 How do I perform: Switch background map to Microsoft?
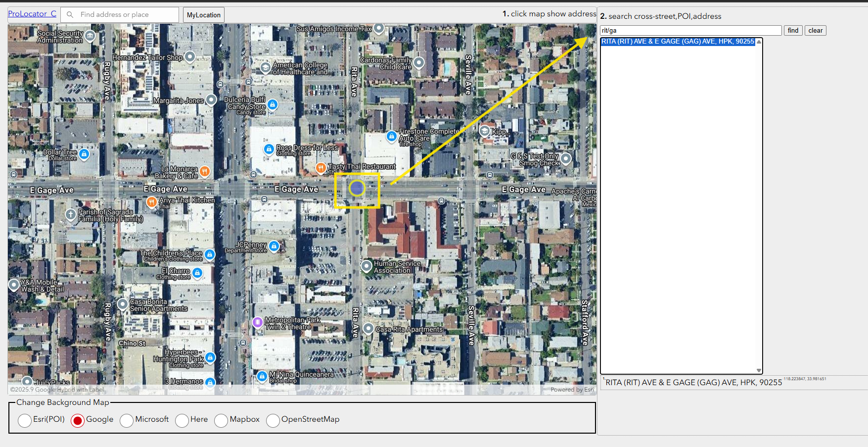[x=127, y=420]
